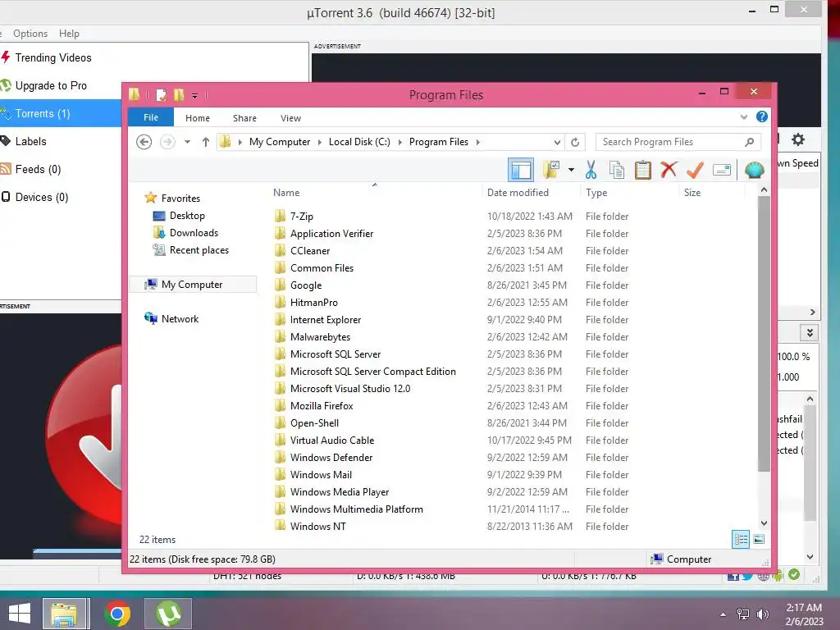Image resolution: width=840 pixels, height=630 pixels.
Task: Open folder options dropdown arrow
Action: point(571,170)
